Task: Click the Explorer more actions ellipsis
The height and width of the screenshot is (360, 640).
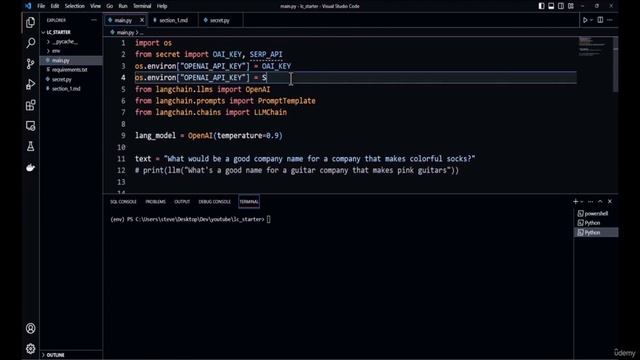Action: [94, 20]
